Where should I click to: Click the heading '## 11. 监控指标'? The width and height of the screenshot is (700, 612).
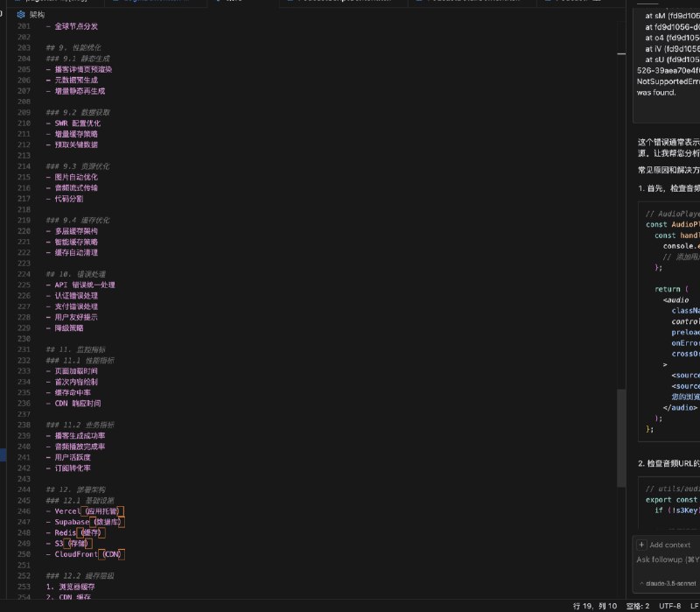click(75, 349)
